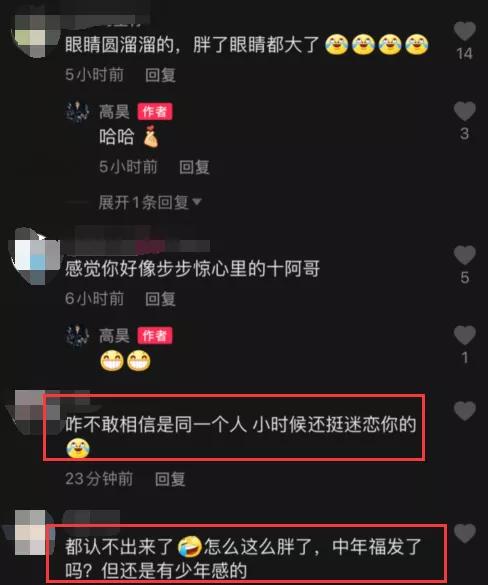Click the arrow beside 展开1条回复
This screenshot has width=488, height=585.
coord(197,202)
